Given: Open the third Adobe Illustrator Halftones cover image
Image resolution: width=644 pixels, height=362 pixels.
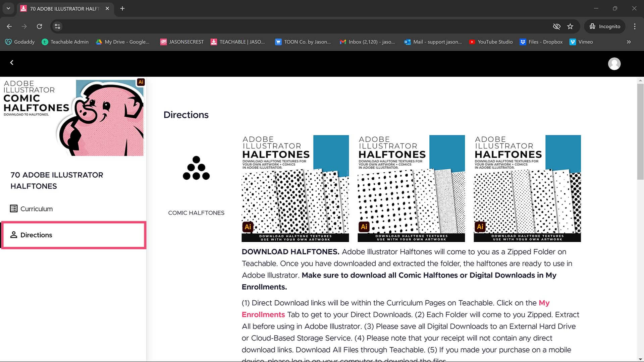Looking at the screenshot, I should pyautogui.click(x=527, y=188).
